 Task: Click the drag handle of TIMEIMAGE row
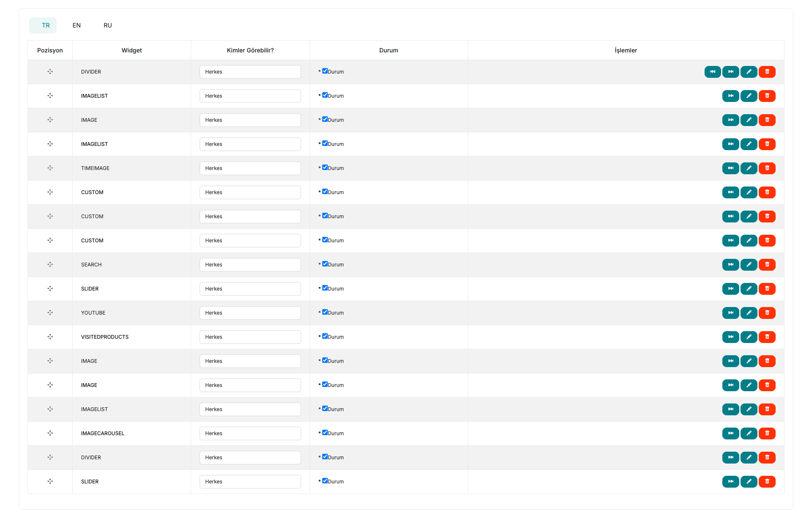click(50, 168)
